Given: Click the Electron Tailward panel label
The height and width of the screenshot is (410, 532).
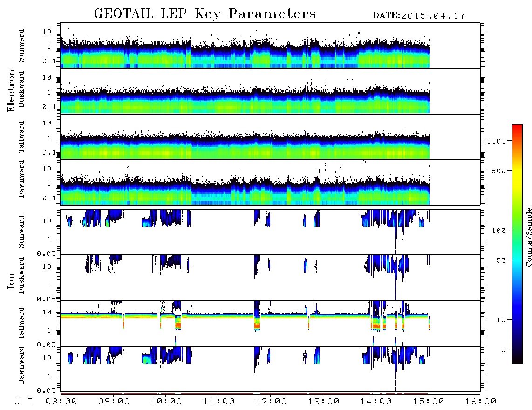Looking at the screenshot, I should [21, 137].
